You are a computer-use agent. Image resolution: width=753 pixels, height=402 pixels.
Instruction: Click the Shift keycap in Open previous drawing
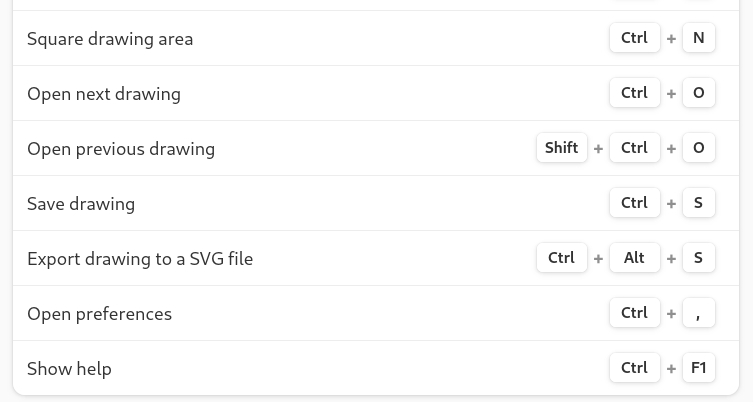pos(561,147)
